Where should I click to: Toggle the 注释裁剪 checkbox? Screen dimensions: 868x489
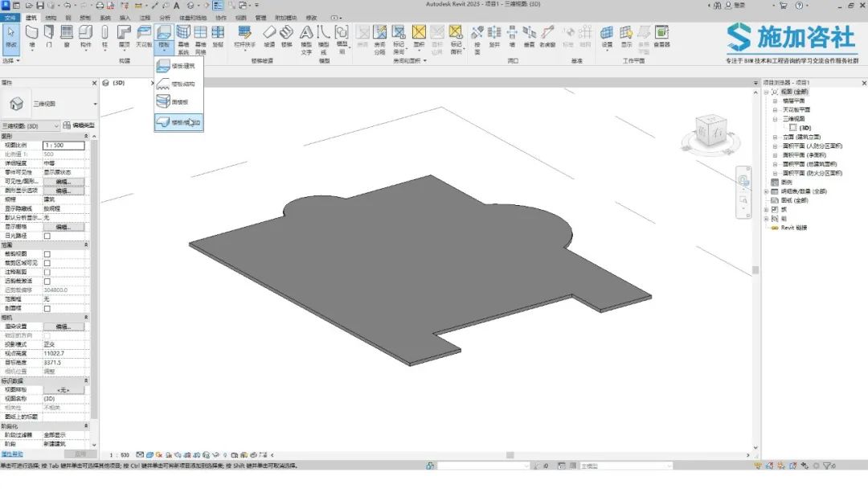47,273
